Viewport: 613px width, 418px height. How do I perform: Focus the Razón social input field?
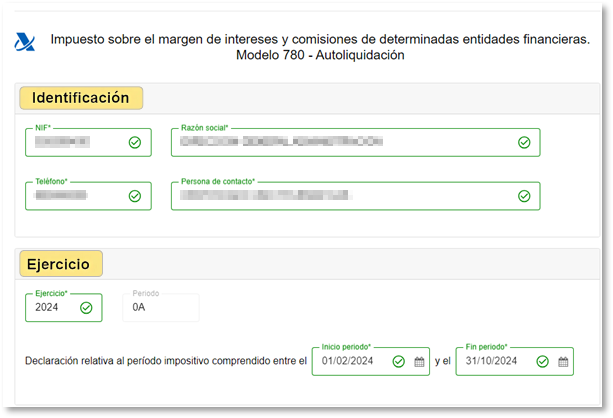tap(340, 143)
